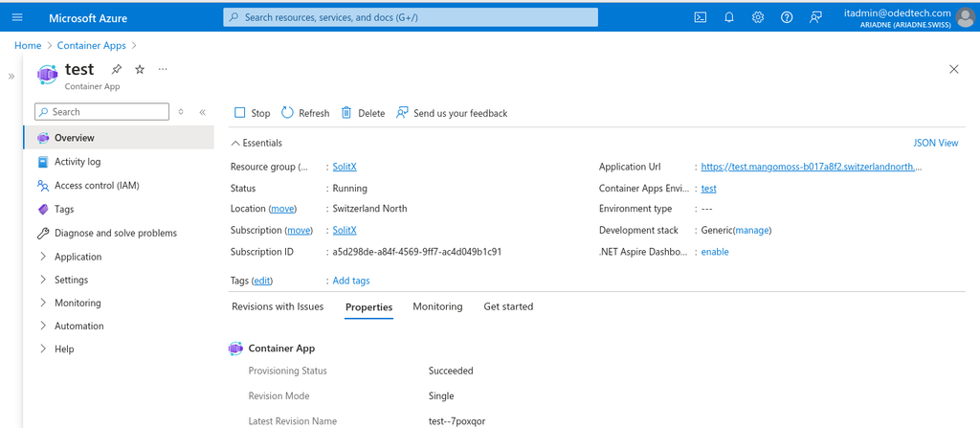Click move link next to Location

tap(283, 209)
